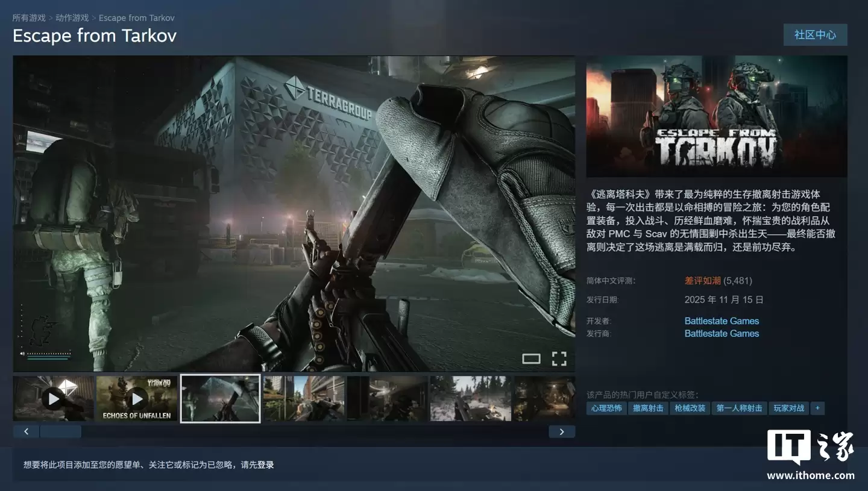Select the 玩家对战 tag

788,408
